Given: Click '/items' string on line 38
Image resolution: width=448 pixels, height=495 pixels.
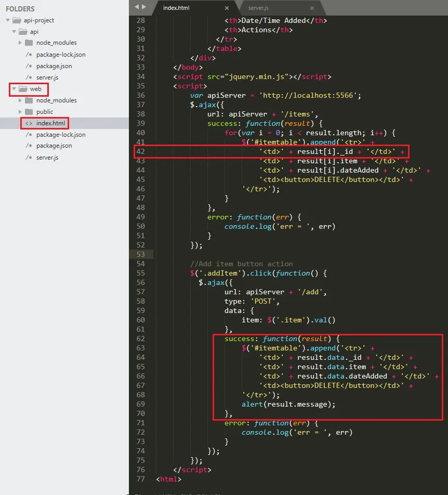Looking at the screenshot, I should tap(297, 114).
